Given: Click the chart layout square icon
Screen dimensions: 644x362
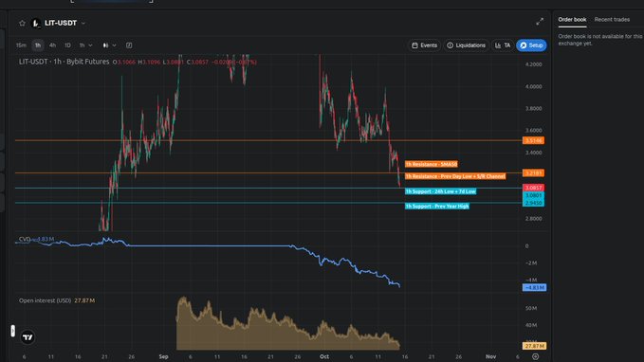Looking at the screenshot, I should coord(129,45).
